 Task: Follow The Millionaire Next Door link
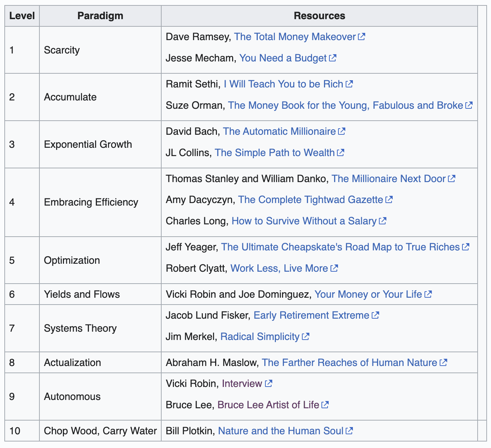tap(388, 178)
